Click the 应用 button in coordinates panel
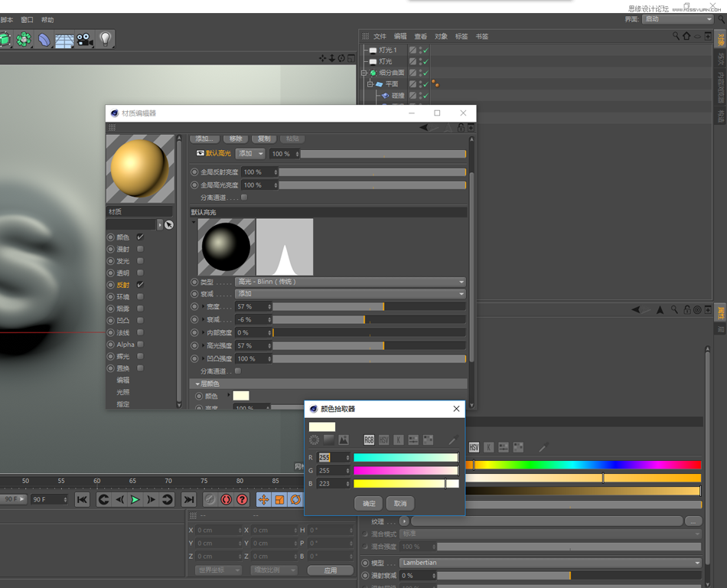The height and width of the screenshot is (588, 727). point(330,570)
